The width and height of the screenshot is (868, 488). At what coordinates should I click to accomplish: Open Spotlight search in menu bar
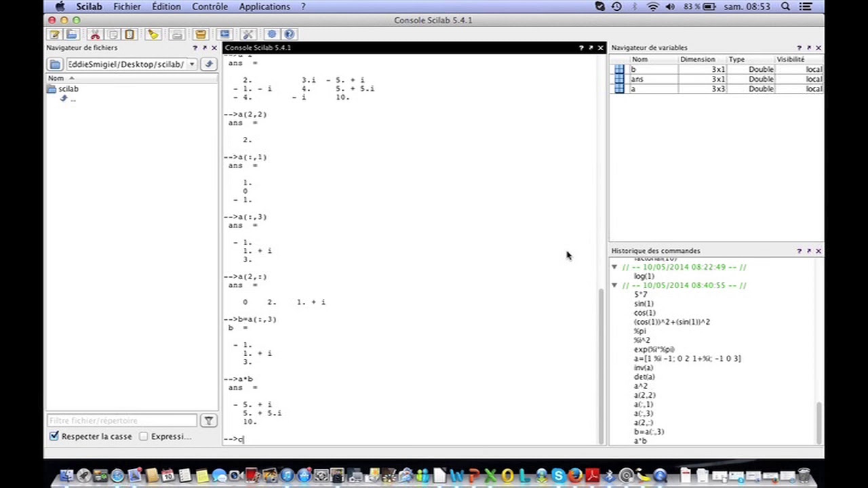[785, 6]
